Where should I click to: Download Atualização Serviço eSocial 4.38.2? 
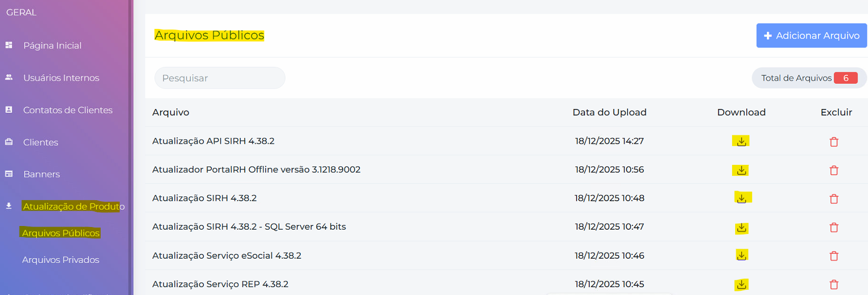click(x=742, y=255)
